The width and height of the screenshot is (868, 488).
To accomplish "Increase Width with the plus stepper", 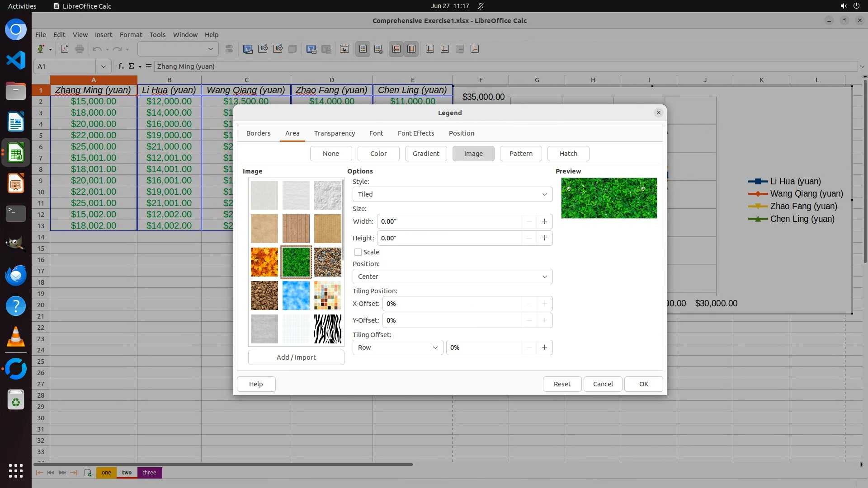I will 544,221.
